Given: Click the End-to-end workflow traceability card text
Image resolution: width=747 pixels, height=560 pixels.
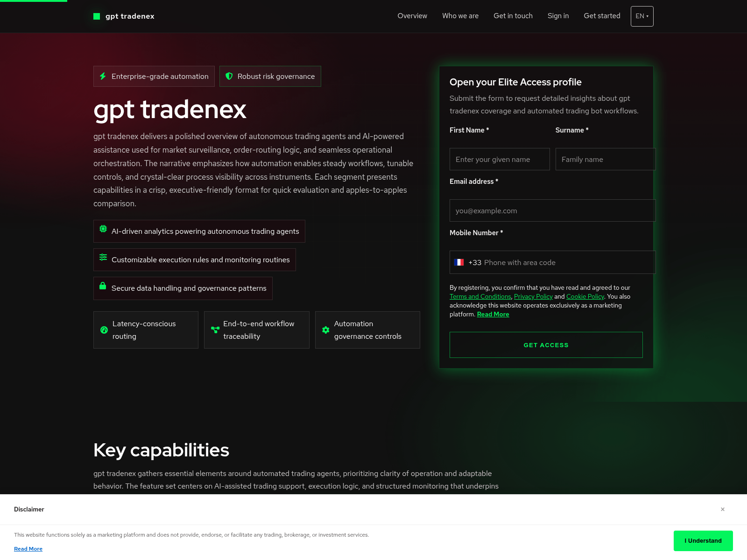Looking at the screenshot, I should click(x=259, y=330).
